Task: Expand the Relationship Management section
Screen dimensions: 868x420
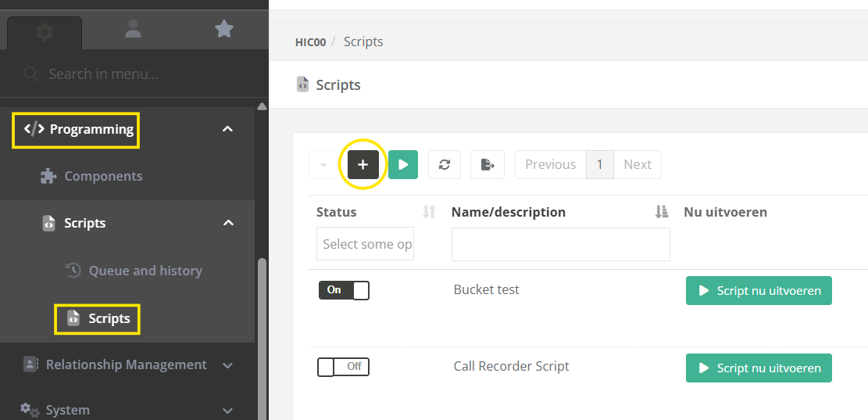Action: (227, 364)
